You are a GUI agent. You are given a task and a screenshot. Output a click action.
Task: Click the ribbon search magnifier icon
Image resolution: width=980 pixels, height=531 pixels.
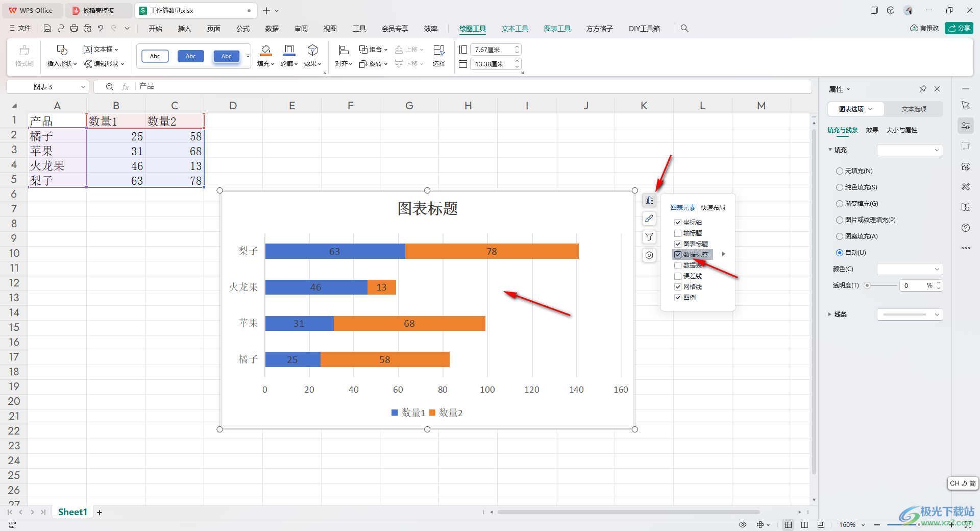coord(684,29)
